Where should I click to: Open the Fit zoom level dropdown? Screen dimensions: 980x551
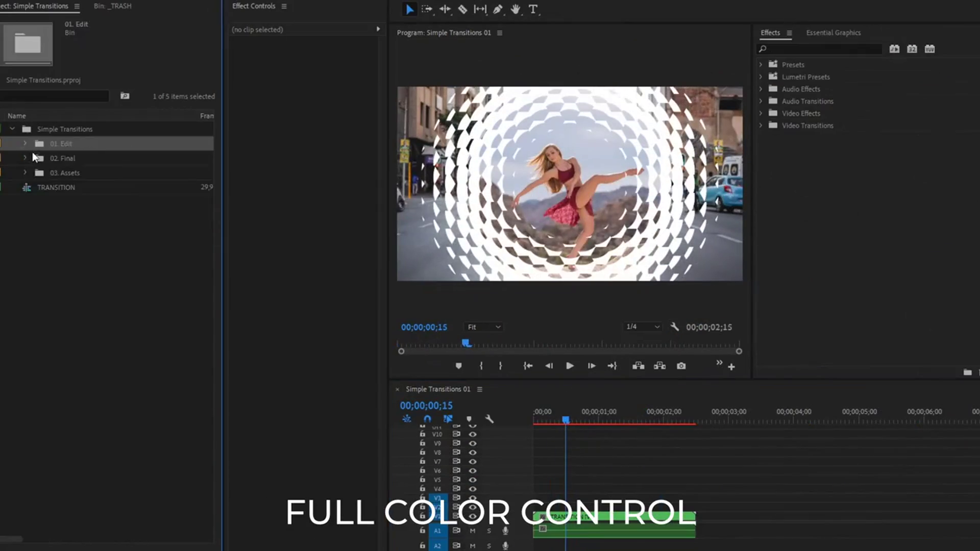pyautogui.click(x=483, y=327)
